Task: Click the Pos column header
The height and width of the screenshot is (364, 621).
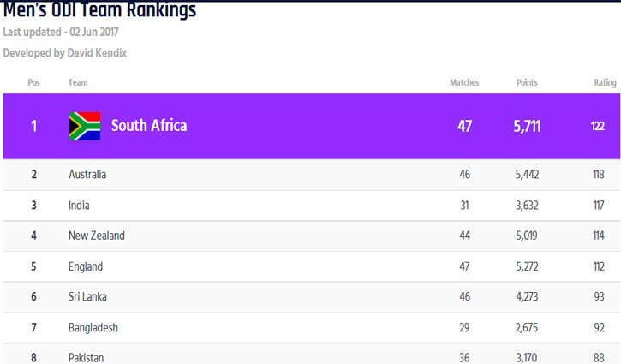Action: (33, 82)
